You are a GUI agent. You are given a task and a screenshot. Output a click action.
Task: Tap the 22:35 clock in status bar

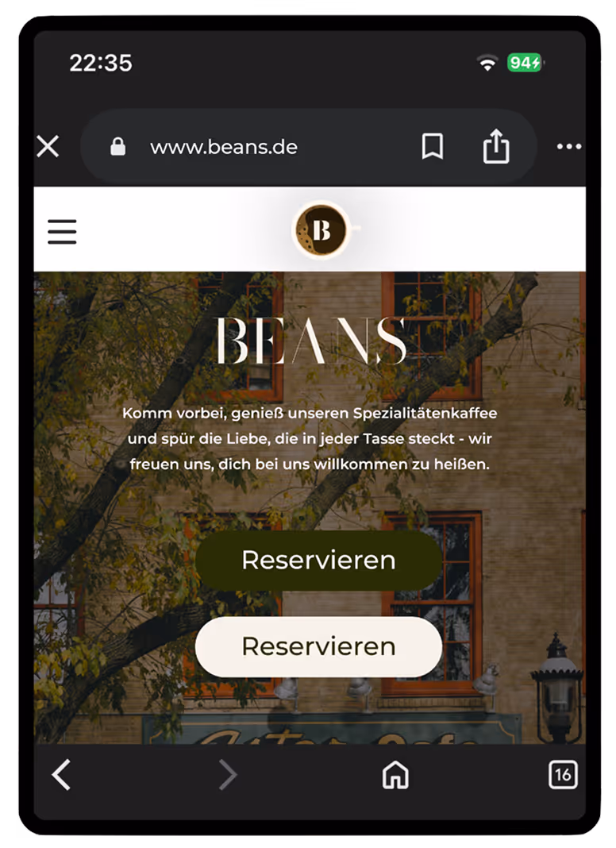click(x=101, y=63)
